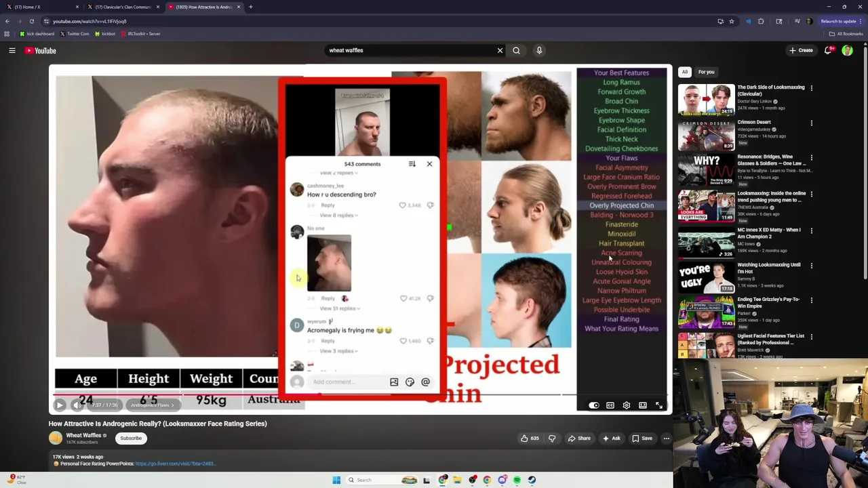
Task: Run search with the magnifier button
Action: tap(516, 50)
